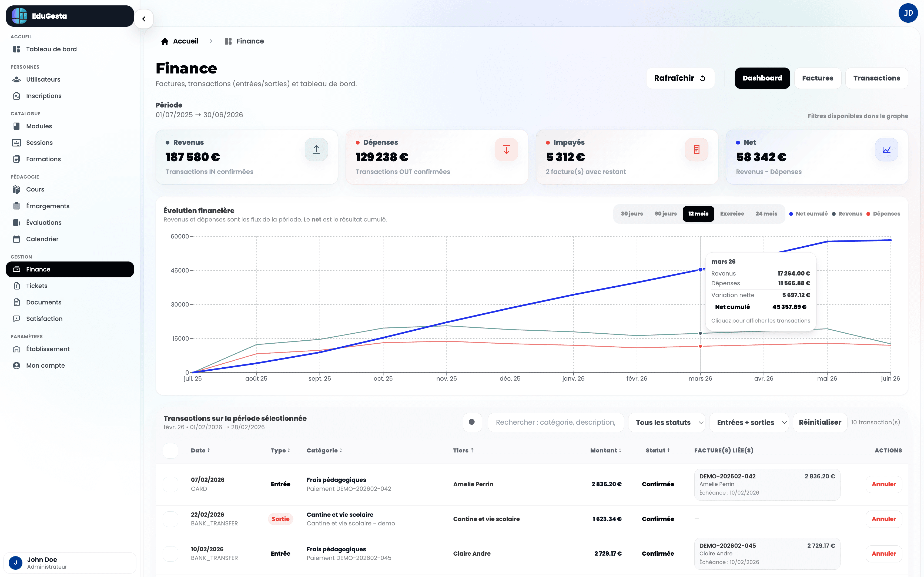Sort table by Montant column
This screenshot has width=924, height=577.
[606, 451]
